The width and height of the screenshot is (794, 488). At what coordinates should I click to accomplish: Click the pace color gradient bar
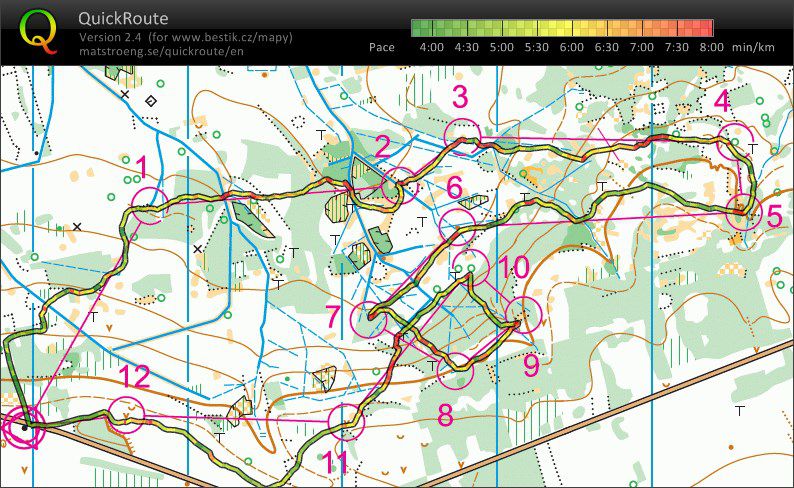tap(562, 28)
